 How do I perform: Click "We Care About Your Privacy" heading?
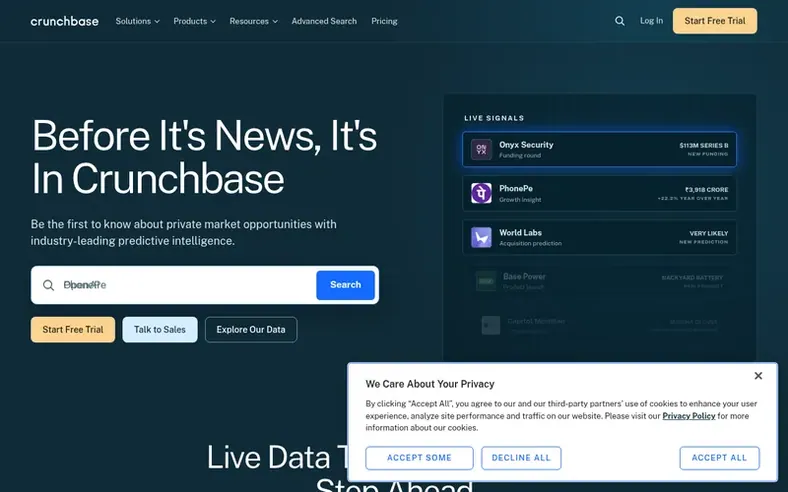click(x=430, y=384)
